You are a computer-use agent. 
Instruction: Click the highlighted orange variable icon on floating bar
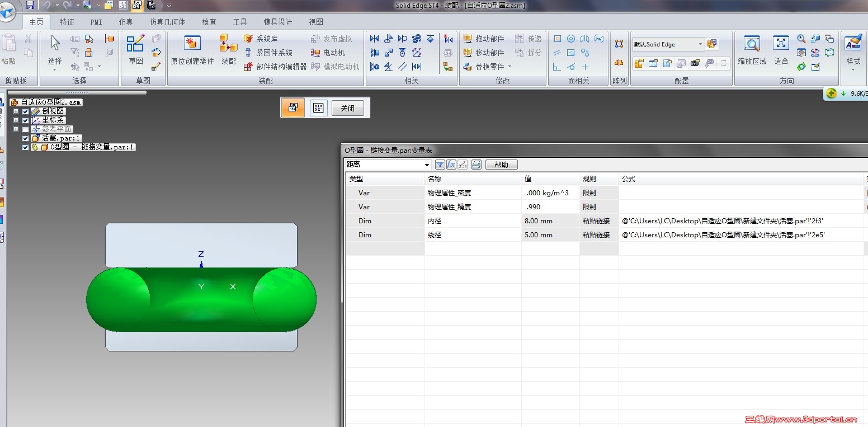pos(293,107)
